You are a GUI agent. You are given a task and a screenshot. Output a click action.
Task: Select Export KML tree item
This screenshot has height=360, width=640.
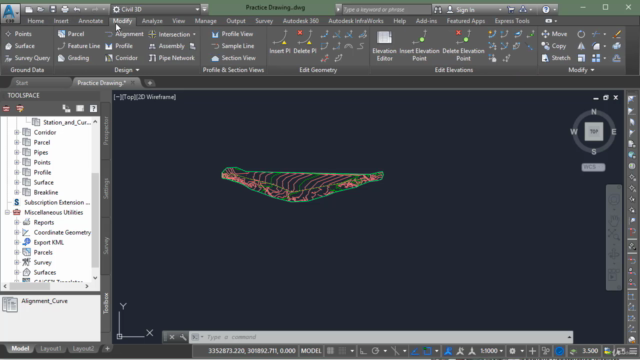point(48,242)
